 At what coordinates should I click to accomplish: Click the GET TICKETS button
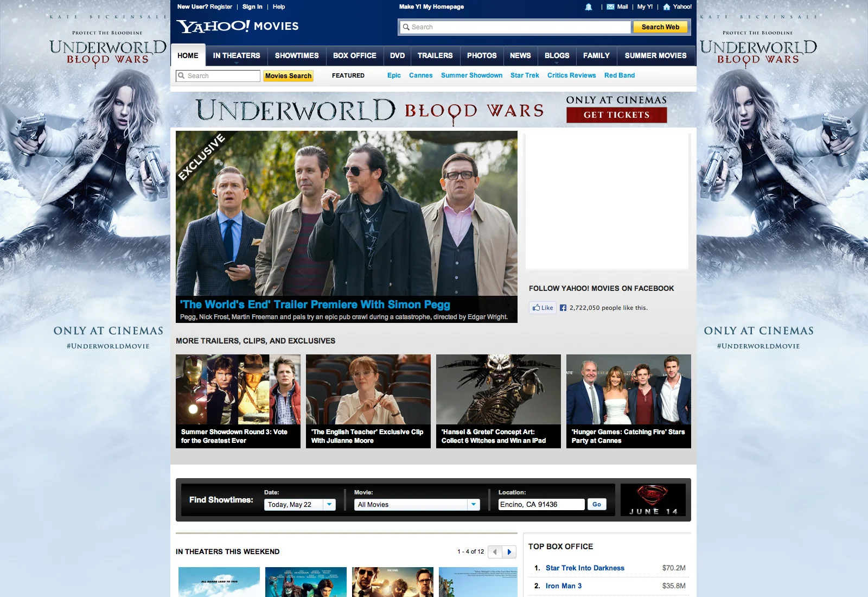pos(616,115)
